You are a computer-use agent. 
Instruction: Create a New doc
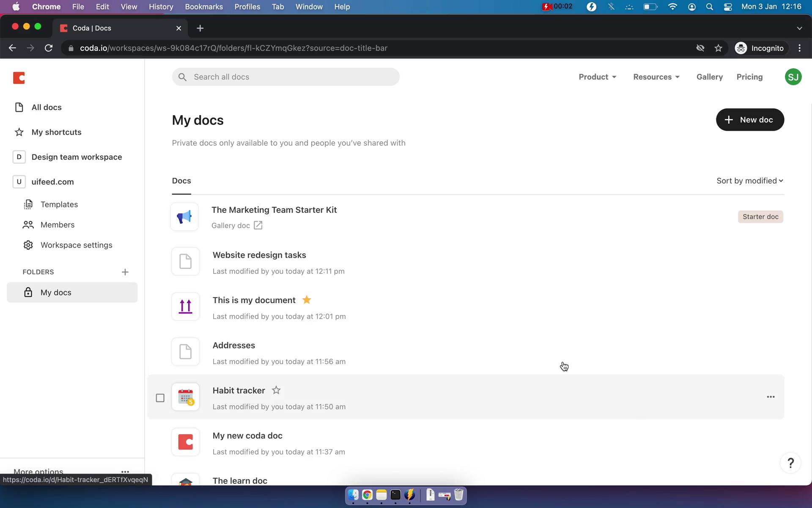coord(750,120)
